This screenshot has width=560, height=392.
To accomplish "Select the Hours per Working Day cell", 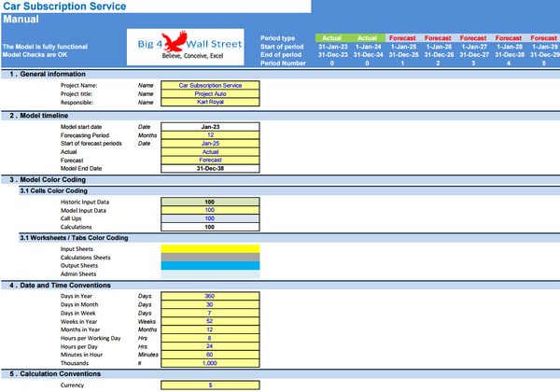I will 210,337.
